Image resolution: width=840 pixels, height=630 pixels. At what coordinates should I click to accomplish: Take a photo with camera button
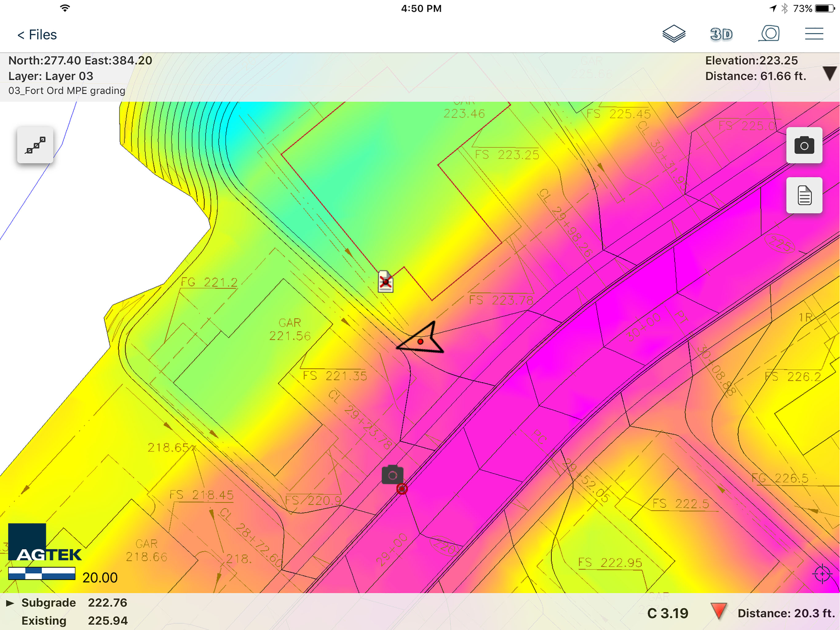tap(804, 145)
